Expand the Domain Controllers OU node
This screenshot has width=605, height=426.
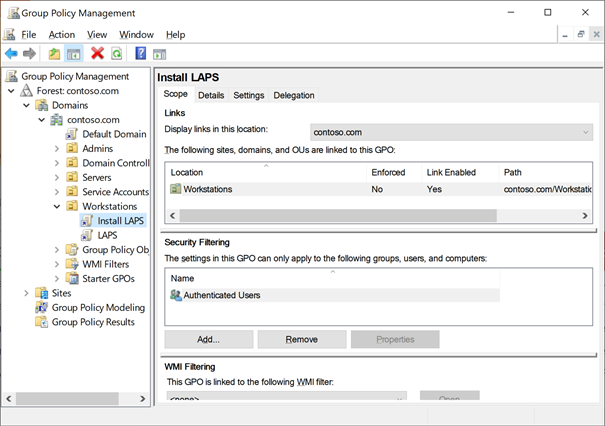pyautogui.click(x=57, y=163)
